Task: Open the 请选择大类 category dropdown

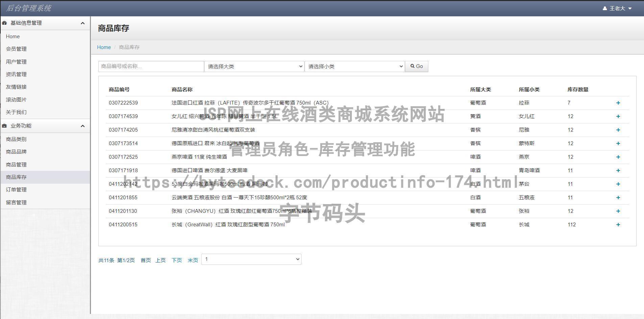Action: point(254,67)
